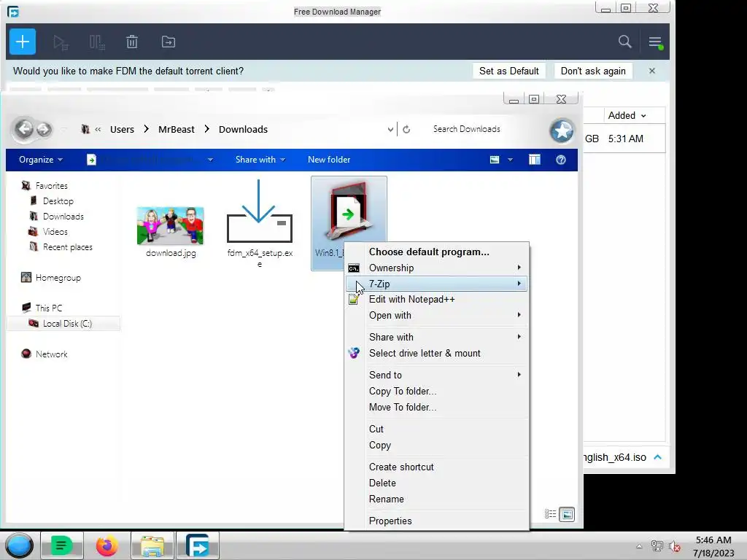Open the Ownership submenu
Viewport: 747px width, 560px height.
(x=436, y=268)
